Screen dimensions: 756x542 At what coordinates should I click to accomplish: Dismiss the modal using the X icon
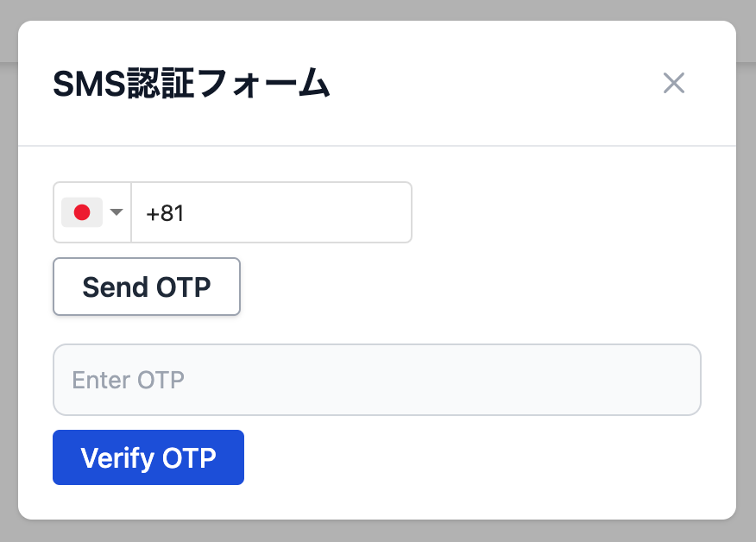click(x=673, y=83)
